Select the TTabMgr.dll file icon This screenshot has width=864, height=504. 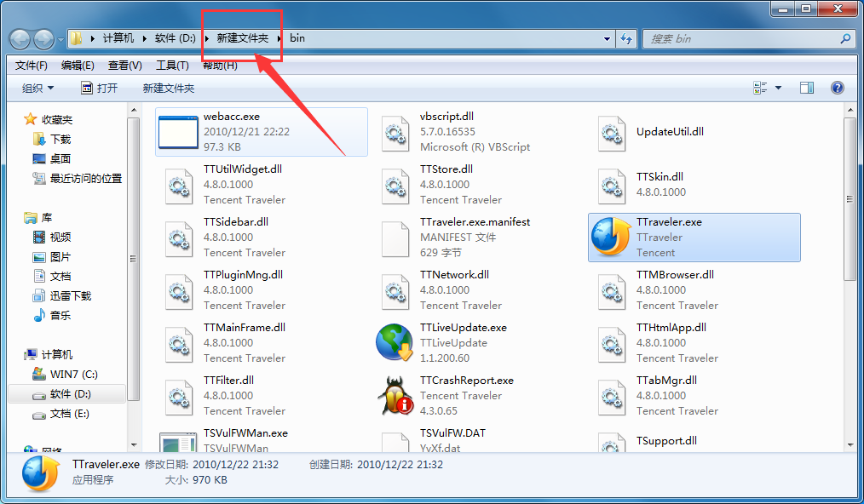tap(612, 397)
